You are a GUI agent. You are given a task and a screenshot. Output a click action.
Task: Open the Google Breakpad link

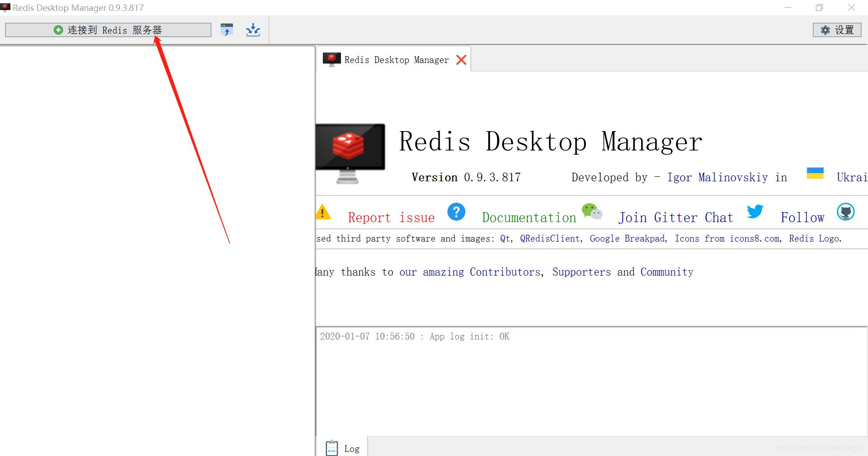pyautogui.click(x=627, y=238)
